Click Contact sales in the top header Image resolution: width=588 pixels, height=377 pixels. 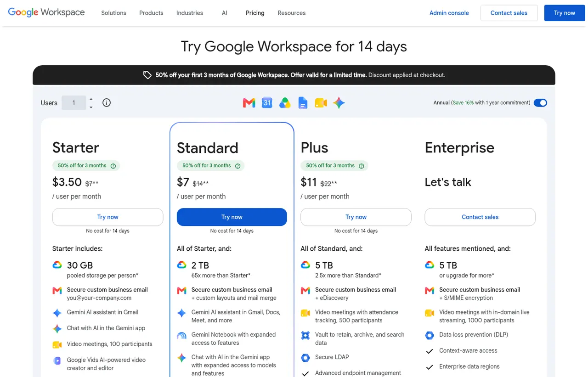click(x=509, y=13)
